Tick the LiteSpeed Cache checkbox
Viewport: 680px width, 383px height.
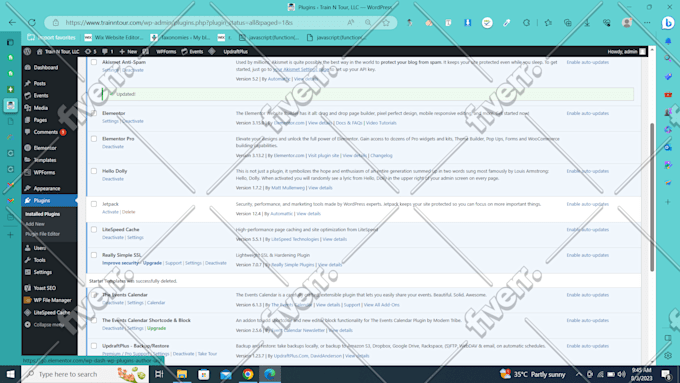[x=94, y=229]
